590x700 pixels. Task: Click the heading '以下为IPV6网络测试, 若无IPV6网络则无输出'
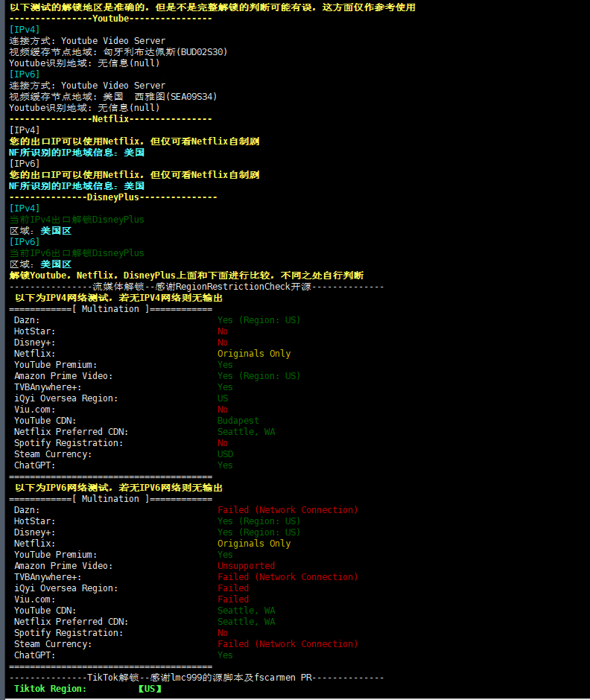(x=118, y=488)
